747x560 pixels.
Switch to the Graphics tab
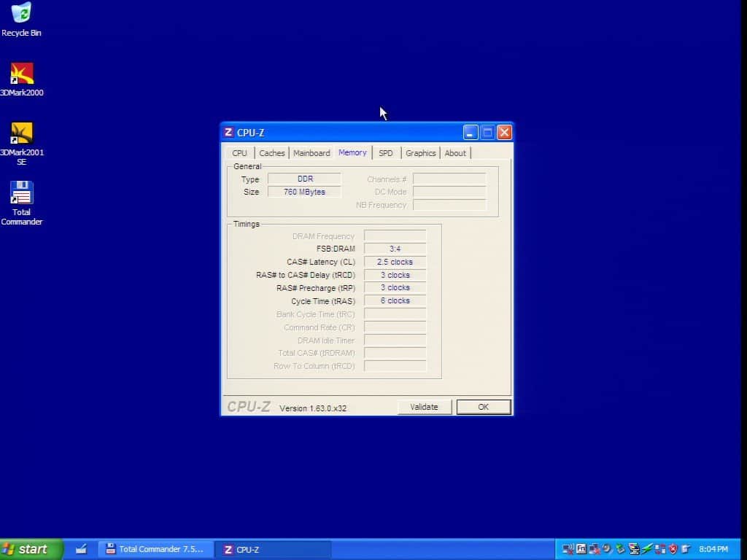tap(421, 153)
